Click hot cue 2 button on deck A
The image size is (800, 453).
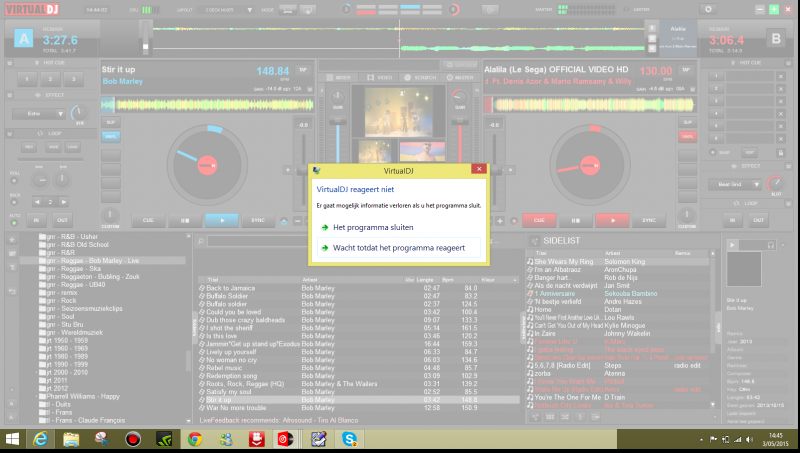point(50,79)
